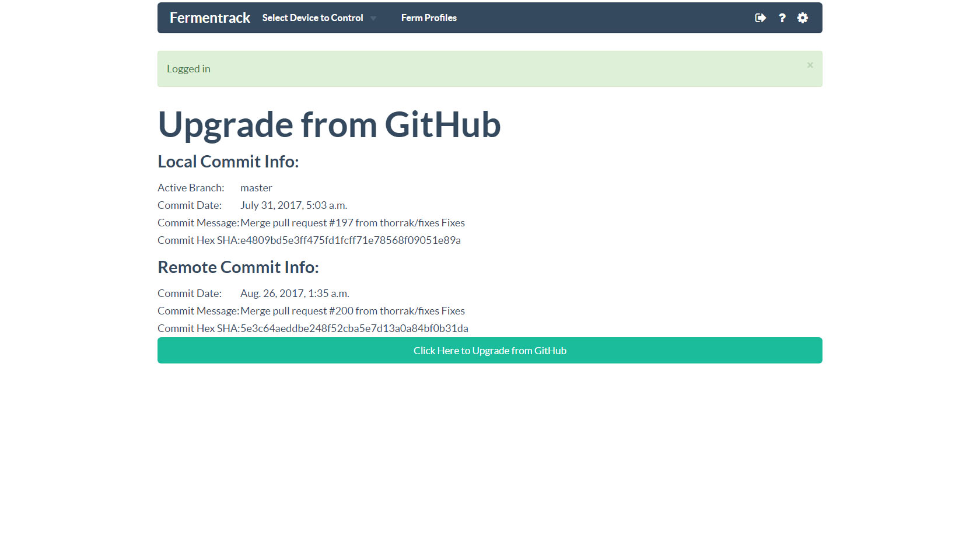Click the Logged in message text
This screenshot has width=980, height=542.
[188, 69]
